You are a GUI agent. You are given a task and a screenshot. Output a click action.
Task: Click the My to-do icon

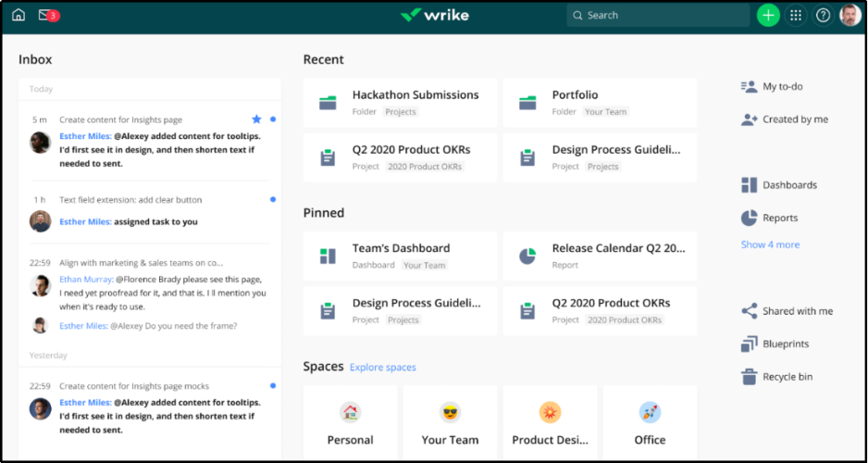coord(749,86)
